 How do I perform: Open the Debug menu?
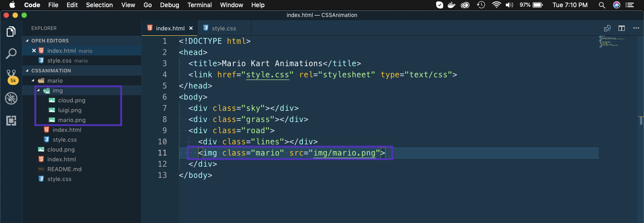[x=169, y=5]
